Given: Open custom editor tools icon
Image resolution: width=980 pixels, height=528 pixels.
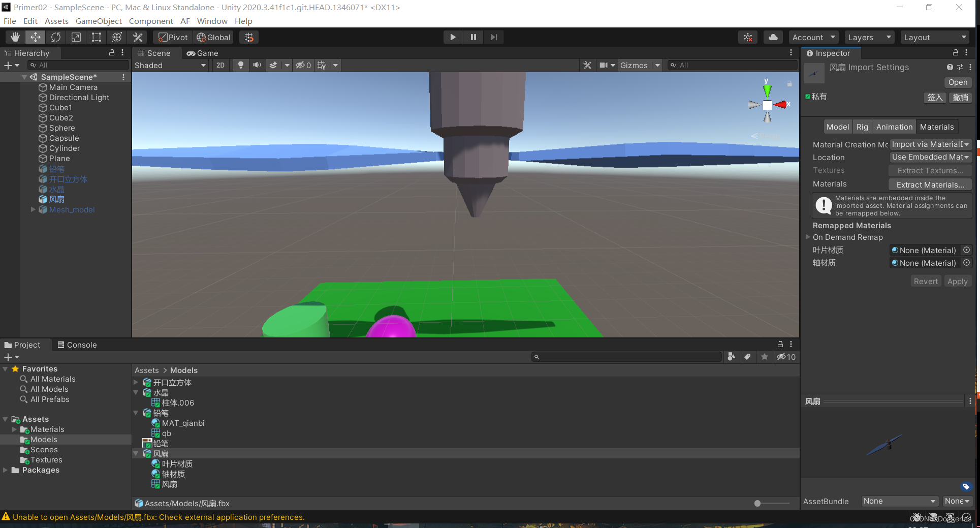Looking at the screenshot, I should (x=138, y=37).
